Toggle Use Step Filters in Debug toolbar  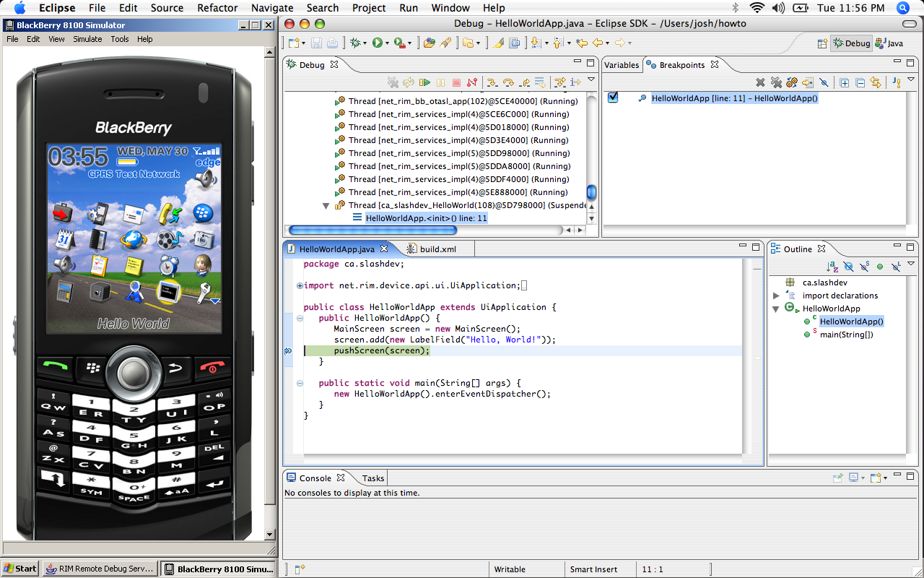(559, 82)
